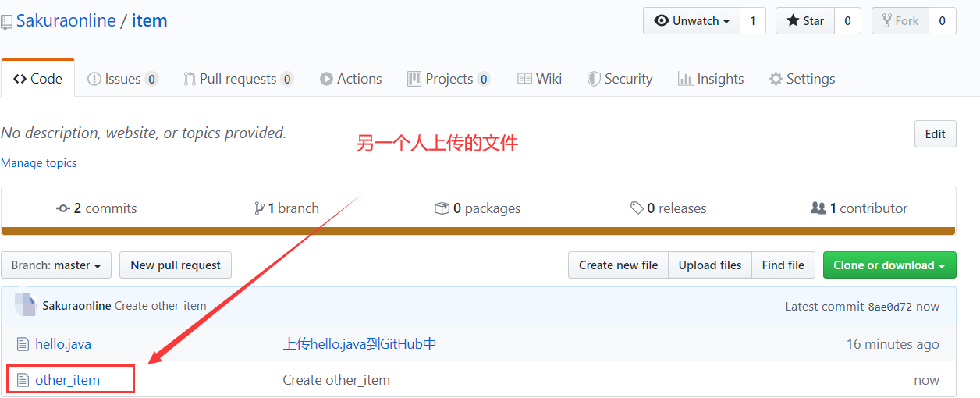Open repository Settings tab
This screenshot has width=980, height=398.
(802, 79)
